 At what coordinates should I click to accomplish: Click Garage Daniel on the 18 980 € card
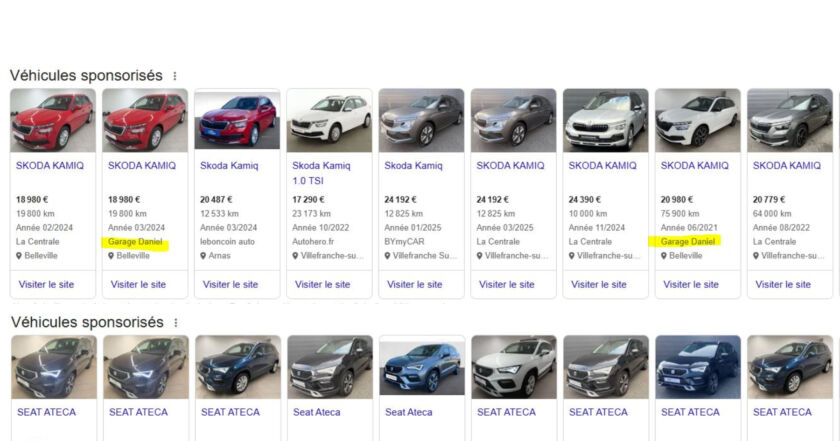[x=136, y=242]
